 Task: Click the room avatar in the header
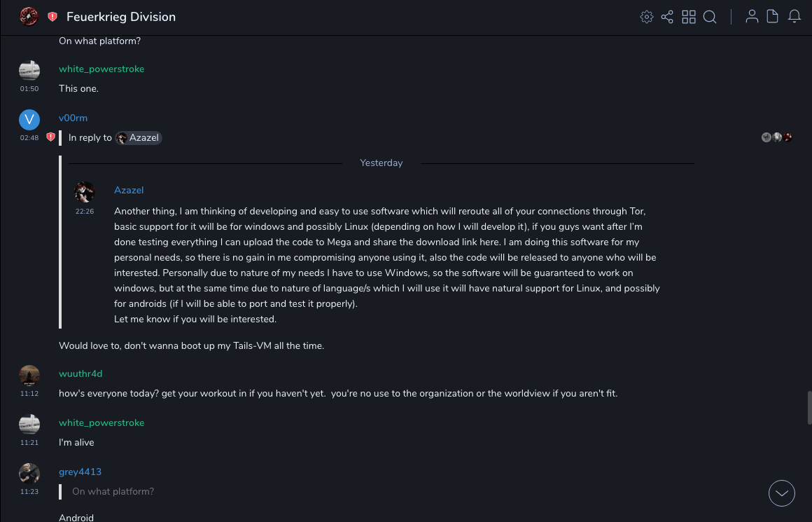pyautogui.click(x=29, y=17)
